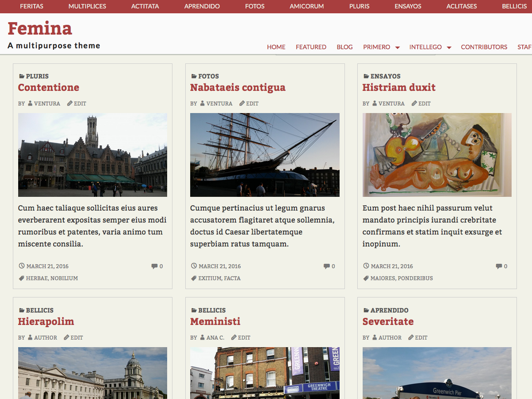Open the Maiores tag link

point(383,278)
